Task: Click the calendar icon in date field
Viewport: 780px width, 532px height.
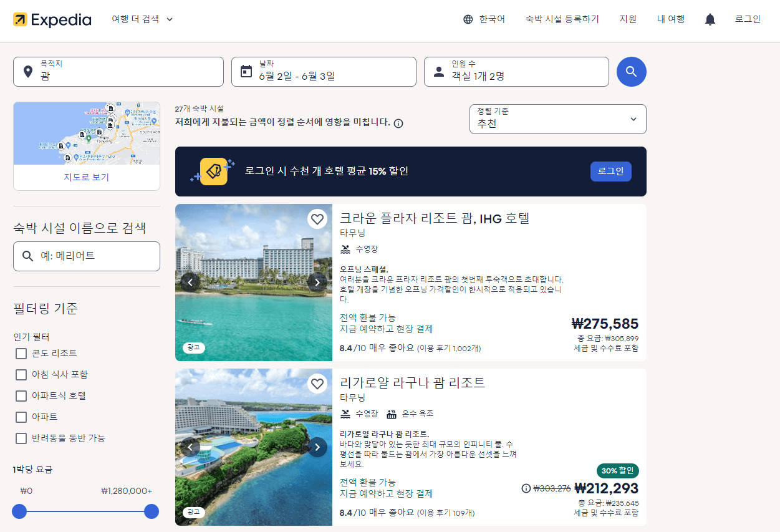Action: point(246,71)
